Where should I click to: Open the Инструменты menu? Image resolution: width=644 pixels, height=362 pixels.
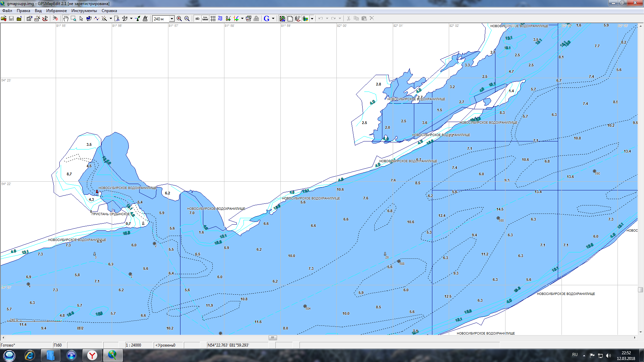tap(84, 11)
